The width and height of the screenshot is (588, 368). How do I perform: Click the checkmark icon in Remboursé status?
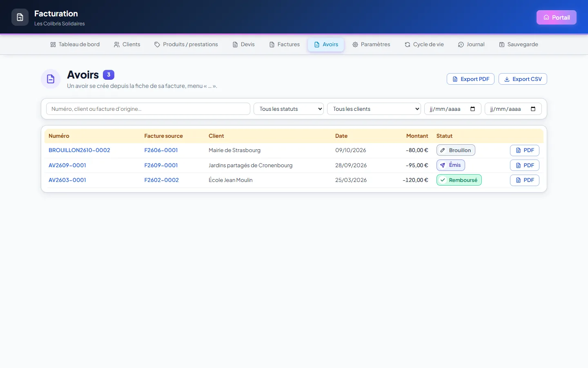pyautogui.click(x=443, y=180)
